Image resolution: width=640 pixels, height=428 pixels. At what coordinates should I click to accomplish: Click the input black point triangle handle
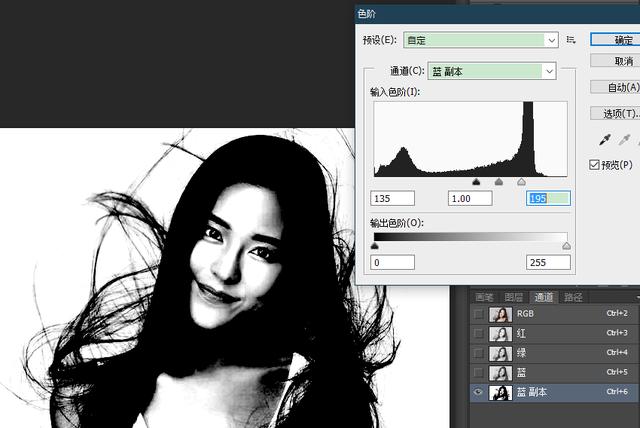pos(475,182)
